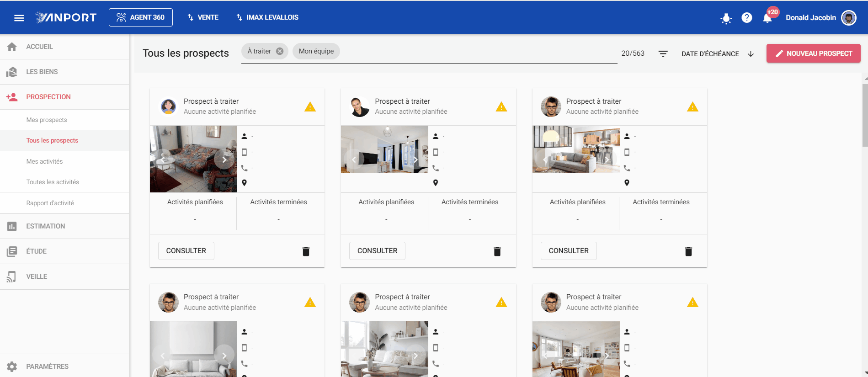Click the lightbulb tips icon
Viewport: 868px width, 377px height.
coord(726,18)
